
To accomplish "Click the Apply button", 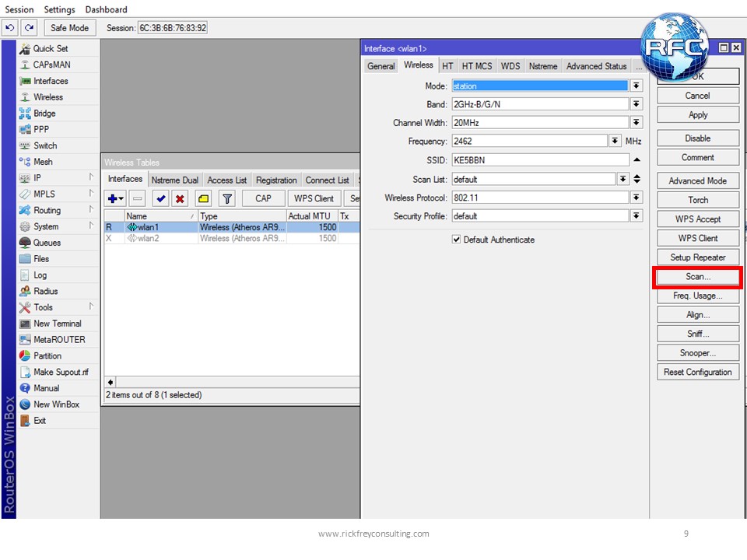I will 698,115.
